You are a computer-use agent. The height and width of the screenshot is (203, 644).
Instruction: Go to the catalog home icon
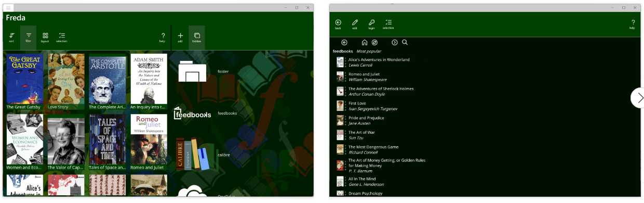tap(365, 42)
